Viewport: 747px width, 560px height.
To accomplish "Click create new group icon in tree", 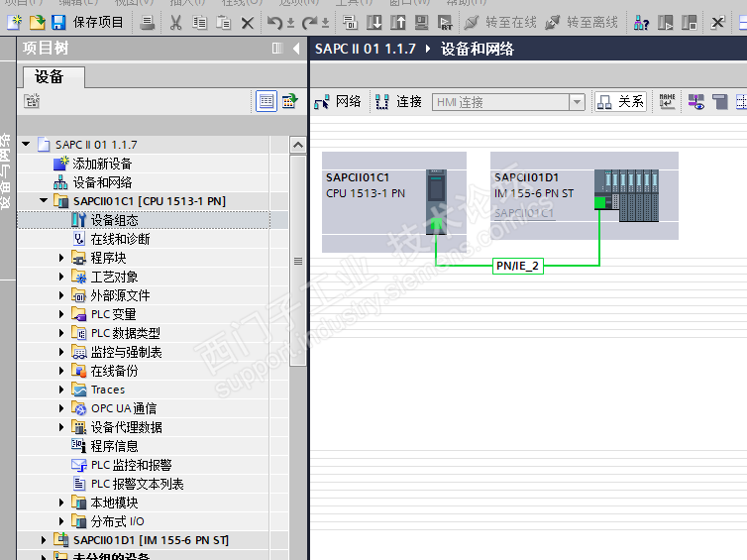I will tap(32, 101).
